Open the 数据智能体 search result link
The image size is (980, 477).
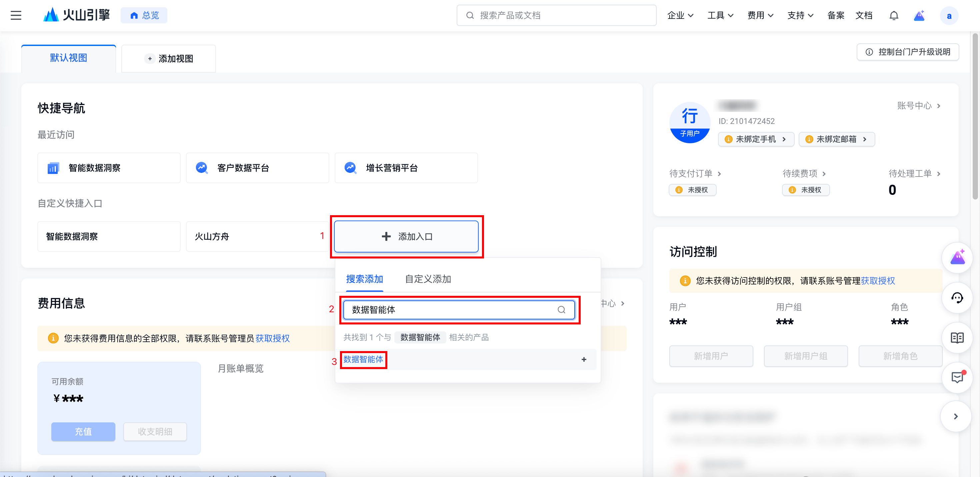[x=363, y=359]
